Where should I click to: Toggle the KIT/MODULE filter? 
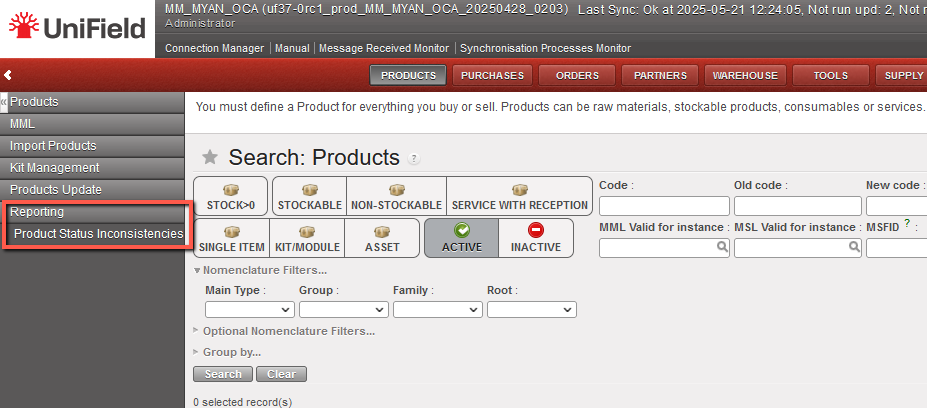coord(308,238)
